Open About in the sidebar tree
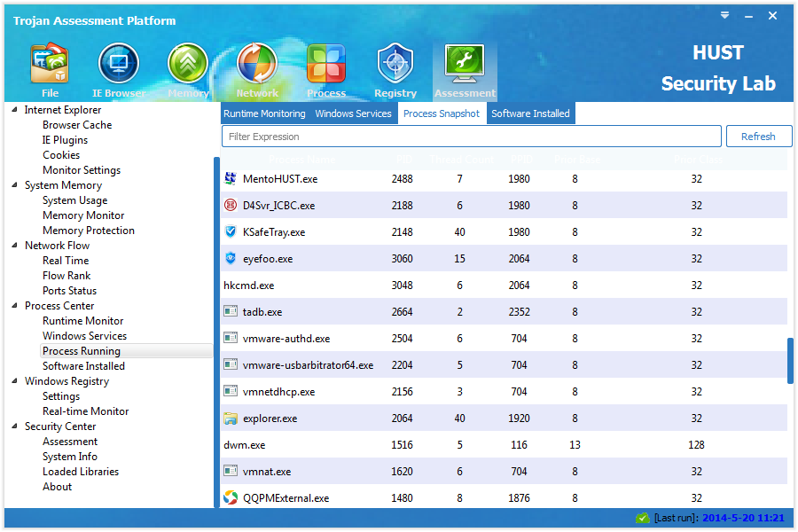798x532 pixels. pos(57,487)
